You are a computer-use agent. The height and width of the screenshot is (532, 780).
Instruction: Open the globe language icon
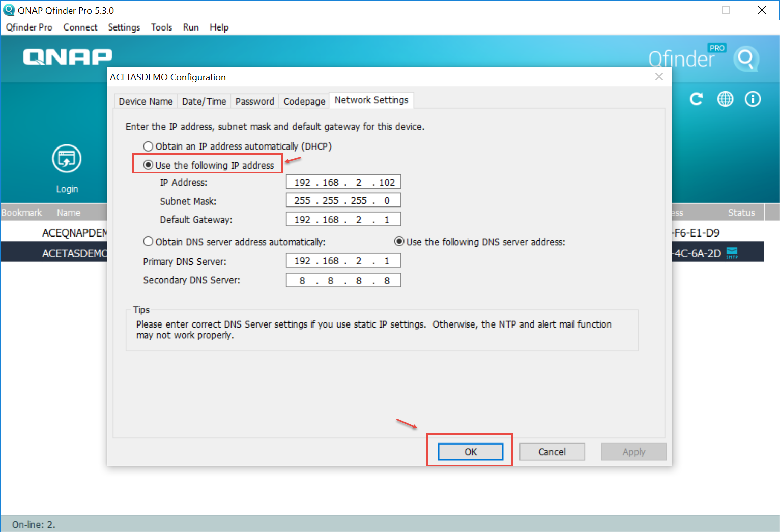[725, 99]
